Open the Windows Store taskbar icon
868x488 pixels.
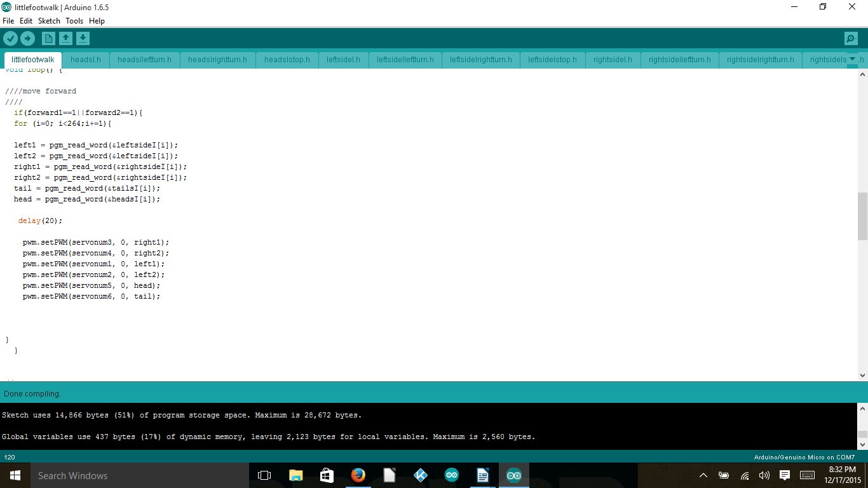pos(327,475)
